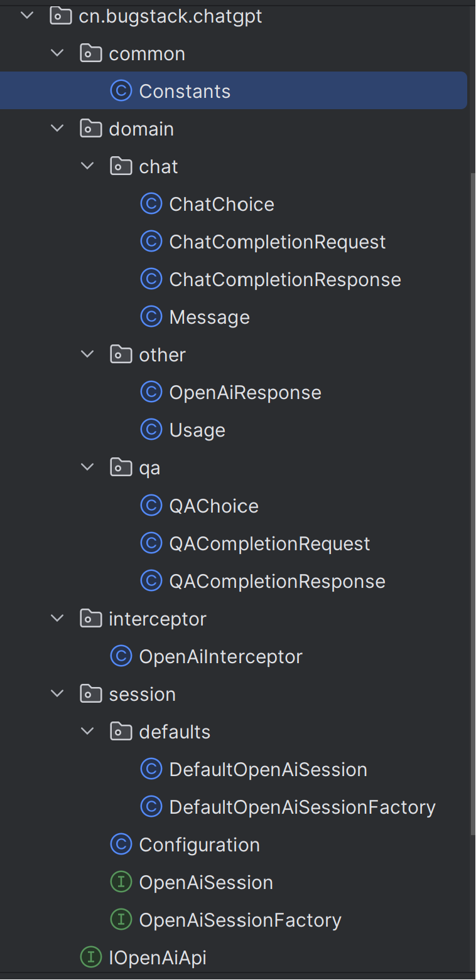This screenshot has width=476, height=980.
Task: Select ChatCompletionRequest in the tree
Action: pos(278,242)
